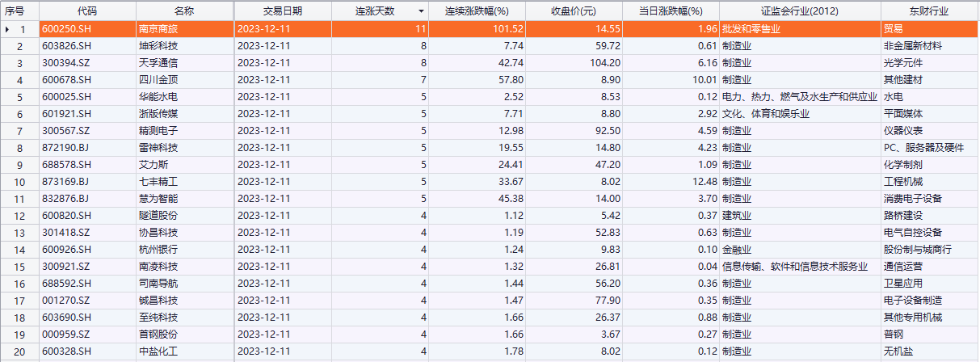Image resolution: width=980 pixels, height=362 pixels.
Task: Sort by the 代码 column header
Action: [x=87, y=11]
